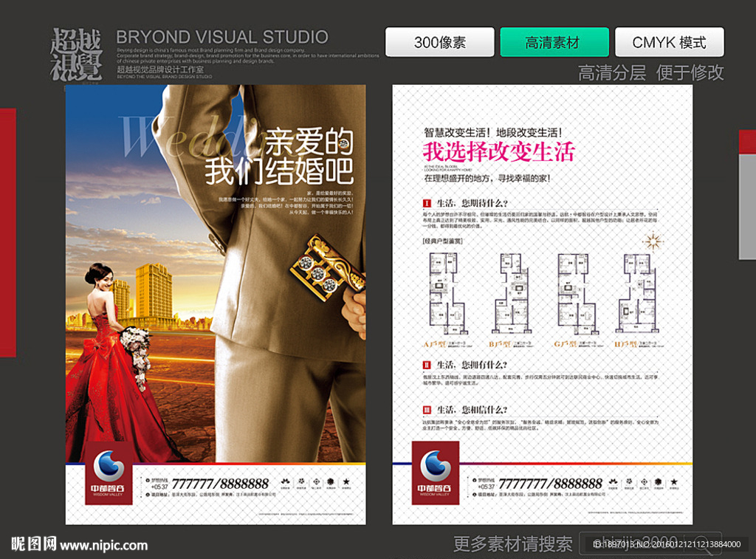Click the dark rosette icon in wedding poster footer
Image resolution: width=756 pixels, height=559 pixels.
click(x=331, y=481)
